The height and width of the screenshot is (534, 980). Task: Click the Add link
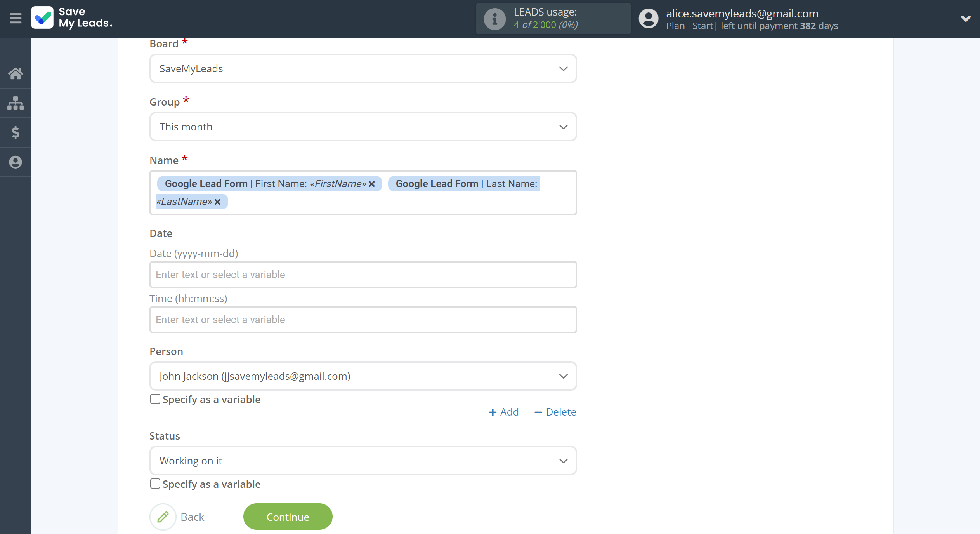pyautogui.click(x=503, y=412)
